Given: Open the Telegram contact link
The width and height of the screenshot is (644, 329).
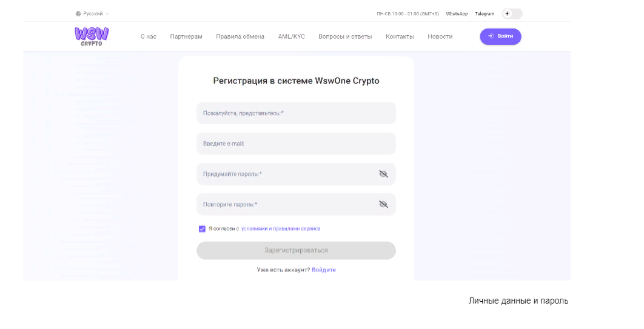Looking at the screenshot, I should click(485, 13).
